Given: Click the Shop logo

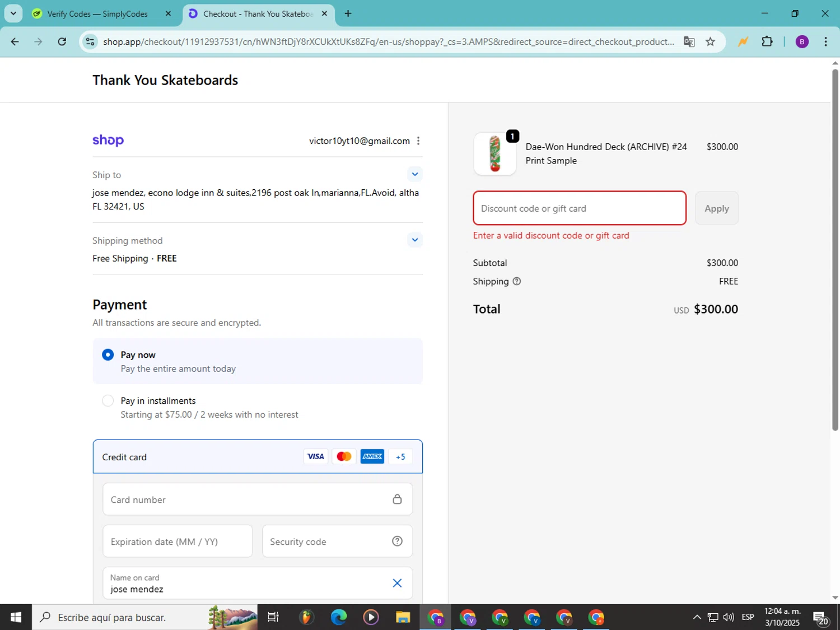Looking at the screenshot, I should (x=108, y=140).
